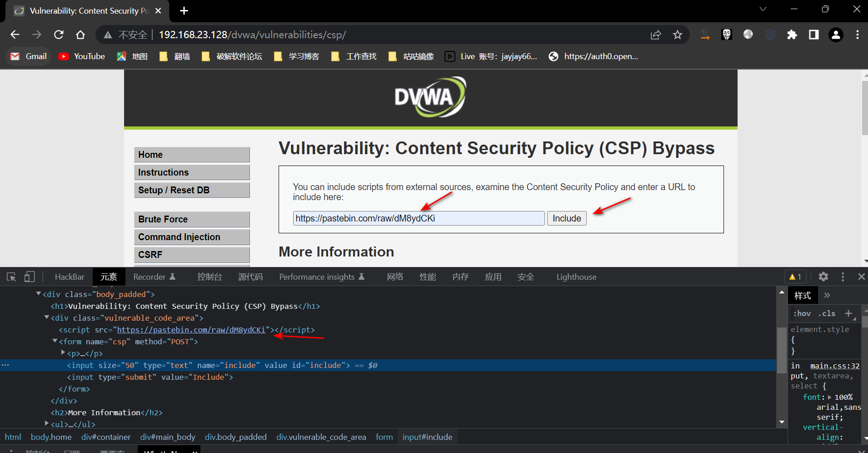
Task: Show more style panel tabs chevron
Action: [827, 295]
